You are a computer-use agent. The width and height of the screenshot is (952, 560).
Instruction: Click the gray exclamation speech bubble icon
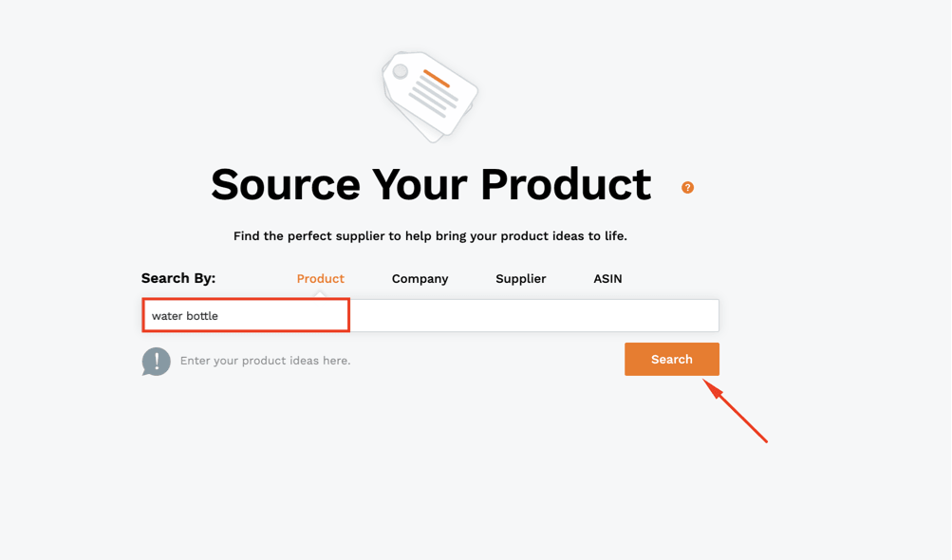pos(156,362)
